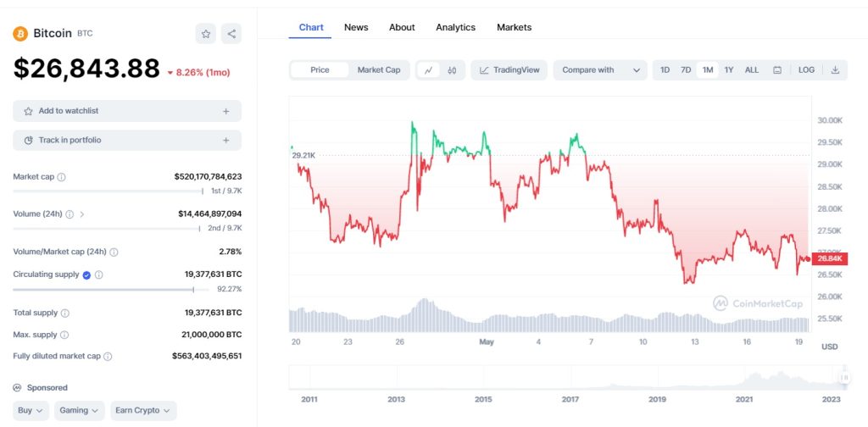Click the USD currency label
The width and height of the screenshot is (868, 427).
click(829, 347)
